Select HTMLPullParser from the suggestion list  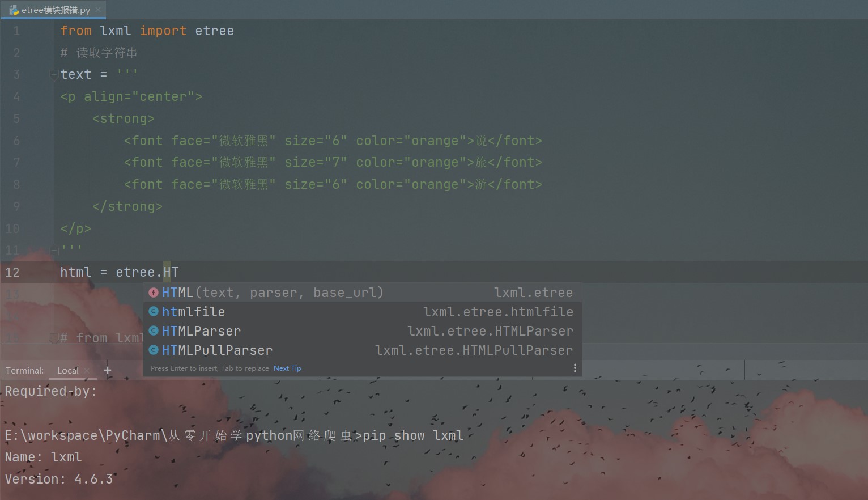pyautogui.click(x=217, y=350)
